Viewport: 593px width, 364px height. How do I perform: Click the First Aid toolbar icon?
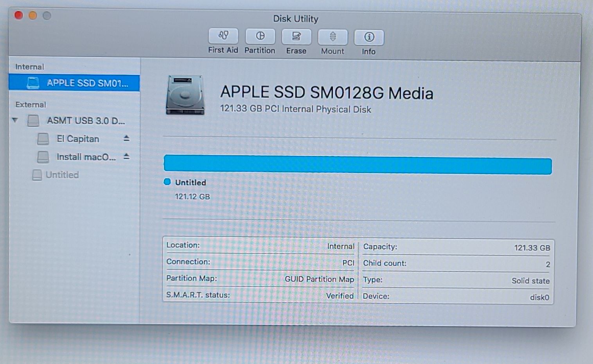coord(223,36)
